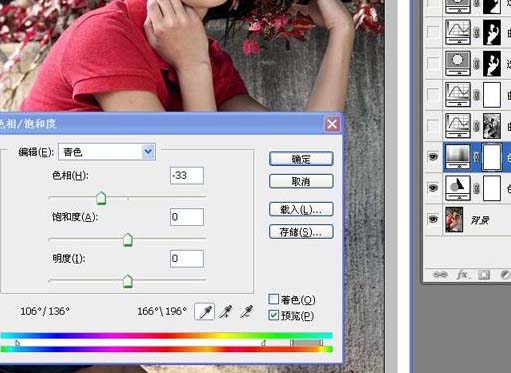The height and width of the screenshot is (373, 511).
Task: Click the link layers icon
Action: (x=440, y=275)
